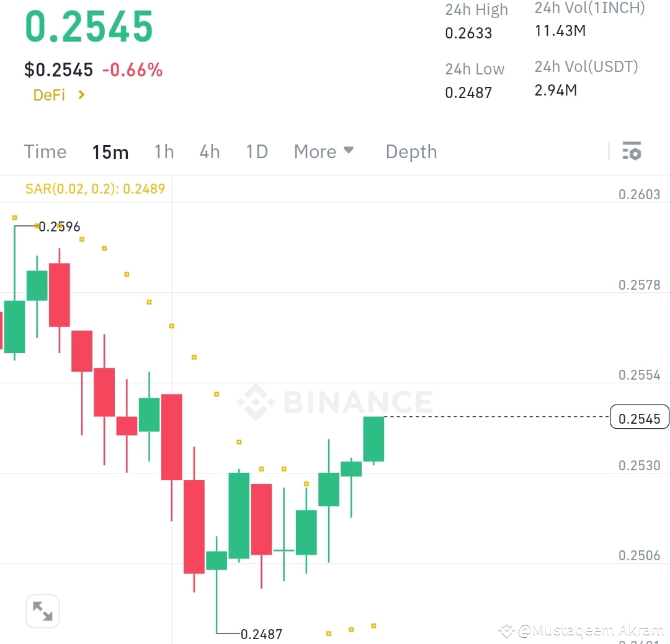Open the Depth chart view

(x=411, y=151)
